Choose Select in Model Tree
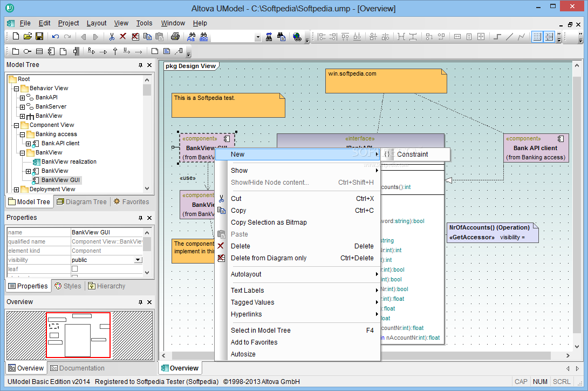This screenshot has width=588, height=391. pos(297,331)
